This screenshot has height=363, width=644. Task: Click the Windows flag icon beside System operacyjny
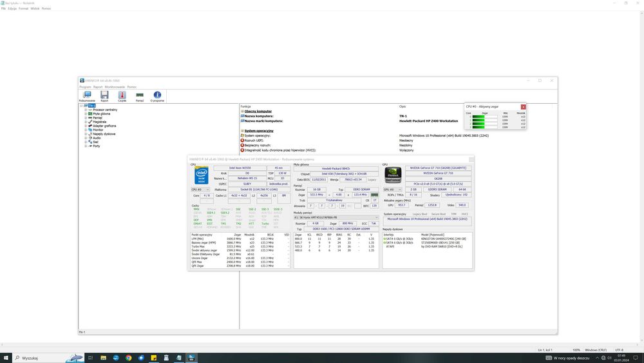click(x=242, y=135)
